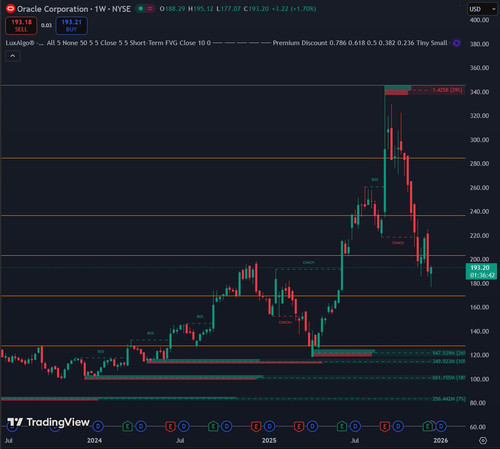The image size is (500, 449).
Task: Click the March 2024 green earnings marker
Action: [x=127, y=426]
